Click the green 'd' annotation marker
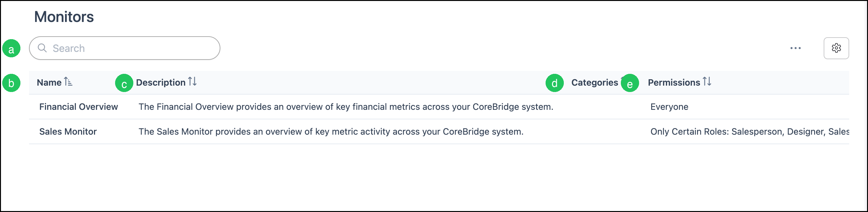The height and width of the screenshot is (212, 868). pos(554,83)
